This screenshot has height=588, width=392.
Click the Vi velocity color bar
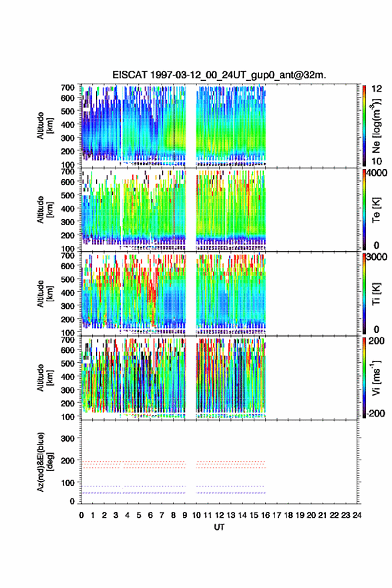pyautogui.click(x=364, y=378)
